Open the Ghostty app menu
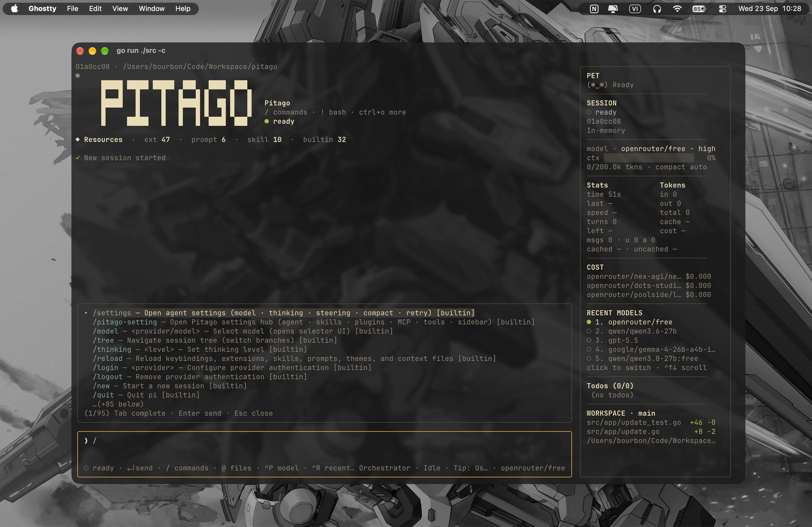This screenshot has width=812, height=527. (x=42, y=9)
